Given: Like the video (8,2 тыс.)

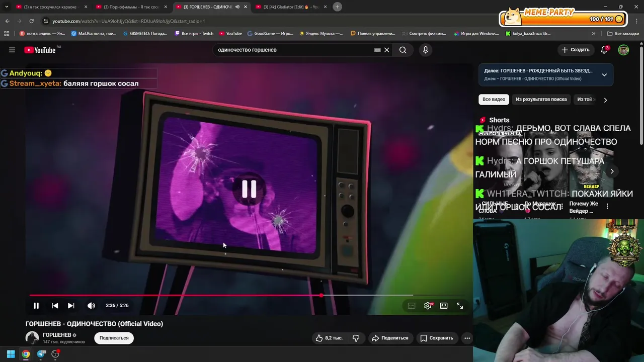Looking at the screenshot, I should 329,338.
